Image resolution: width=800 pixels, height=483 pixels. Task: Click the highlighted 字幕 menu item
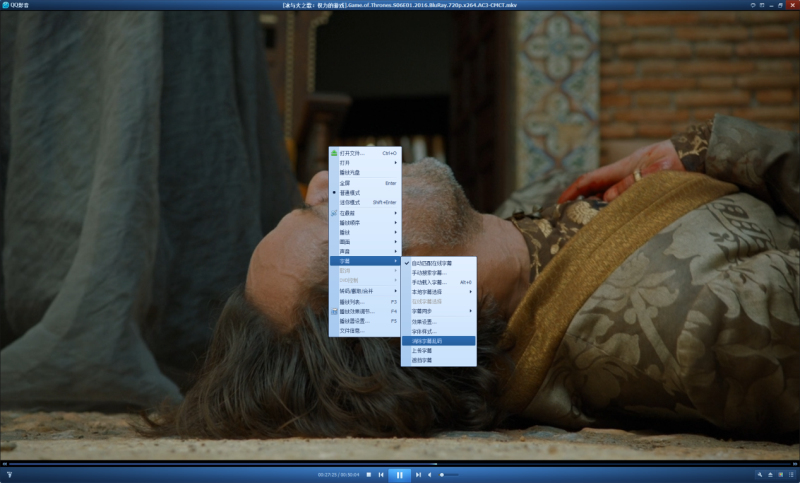(365, 261)
